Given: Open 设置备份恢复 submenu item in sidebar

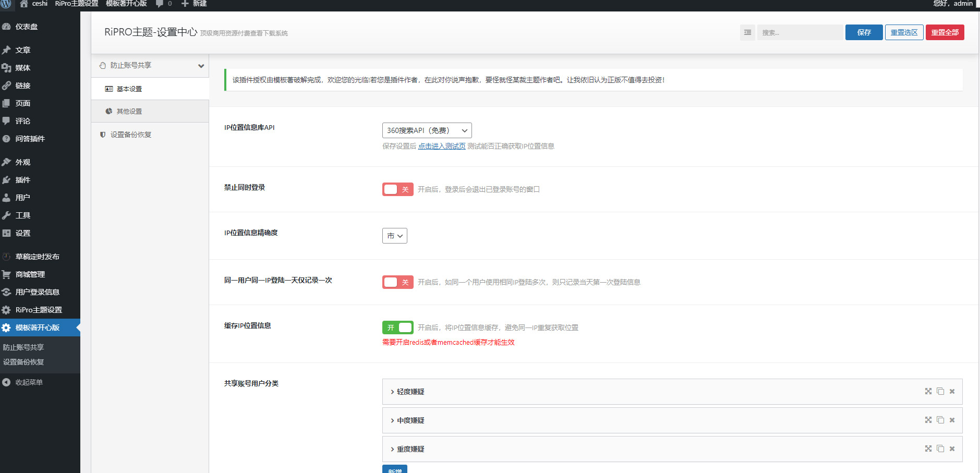Looking at the screenshot, I should (x=23, y=362).
